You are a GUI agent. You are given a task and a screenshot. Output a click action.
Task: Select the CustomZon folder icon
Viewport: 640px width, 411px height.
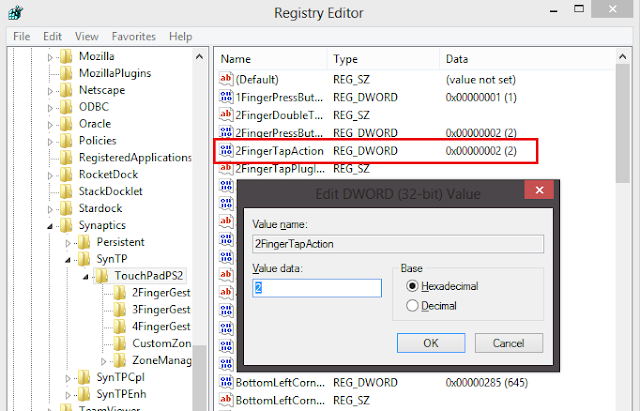coord(120,344)
